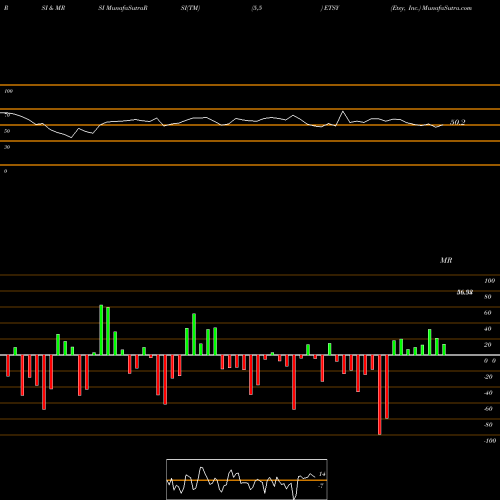Image resolution: width=500 pixels, height=500 pixels.
Task: Click the tallest green bar in MR histogram
Action: [101, 330]
